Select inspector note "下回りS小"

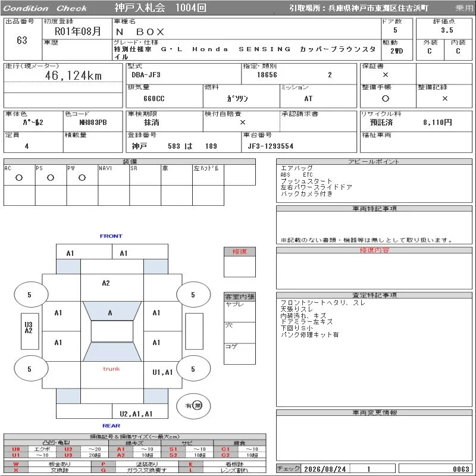(x=296, y=328)
